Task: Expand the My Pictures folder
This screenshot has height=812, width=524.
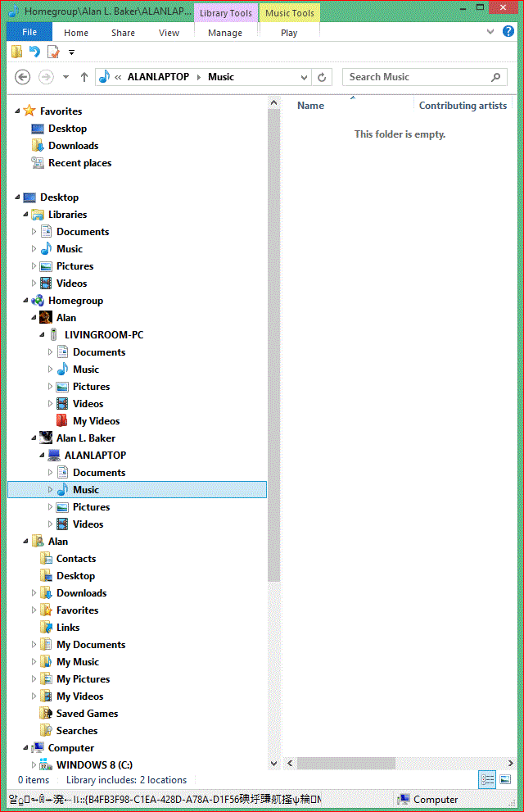Action: pos(34,679)
